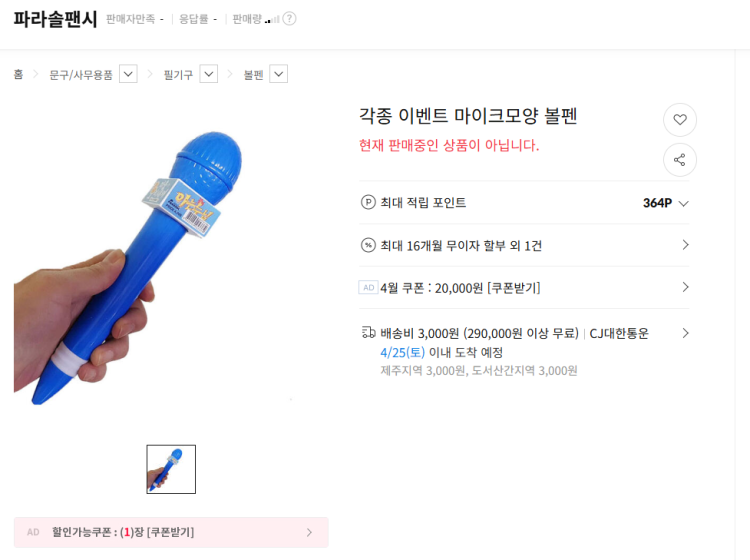Open 볼펜 category dropdown

[278, 74]
